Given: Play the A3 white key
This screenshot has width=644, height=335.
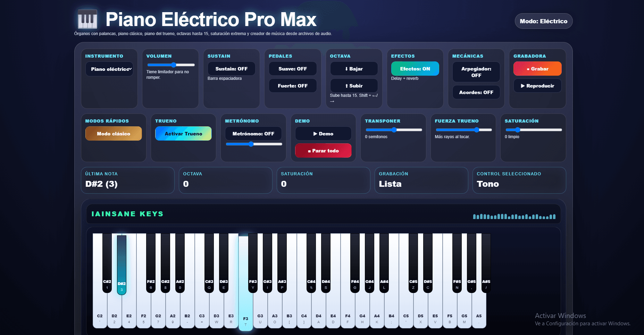Looking at the screenshot, I should point(275,311).
